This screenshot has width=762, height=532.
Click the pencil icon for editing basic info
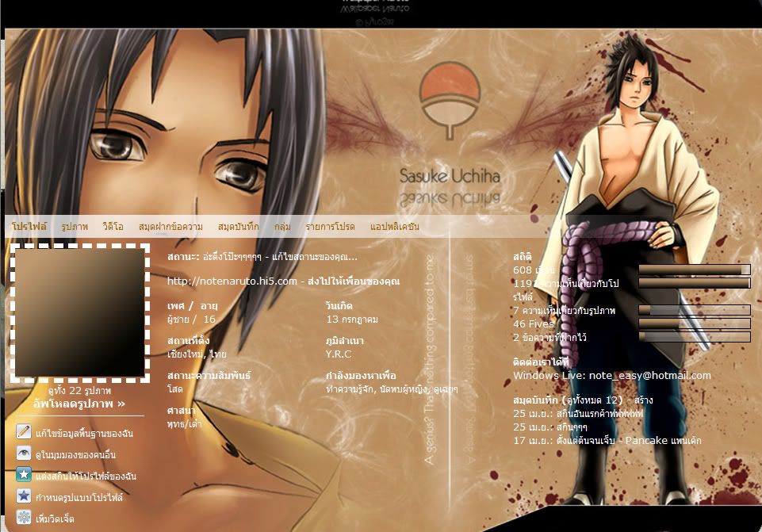click(24, 431)
